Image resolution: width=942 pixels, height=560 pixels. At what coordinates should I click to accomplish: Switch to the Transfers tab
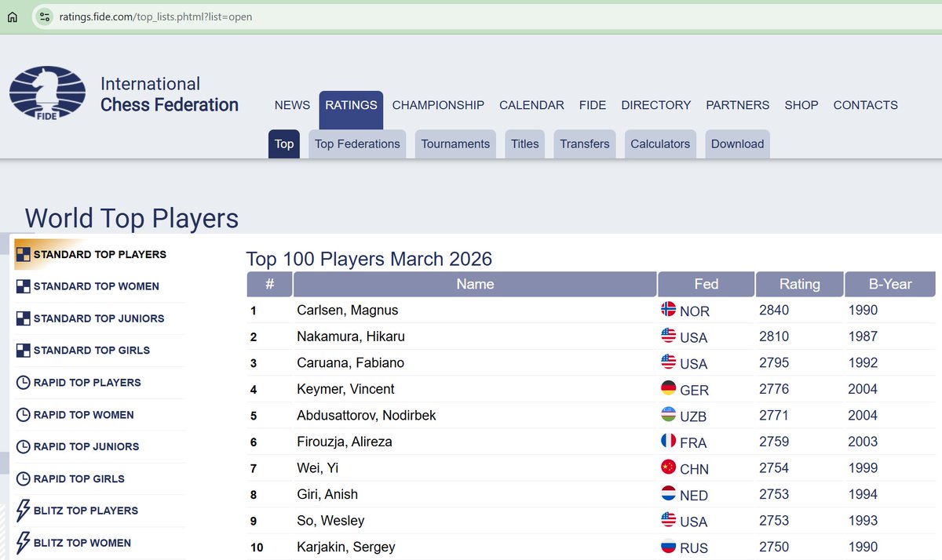click(x=585, y=144)
